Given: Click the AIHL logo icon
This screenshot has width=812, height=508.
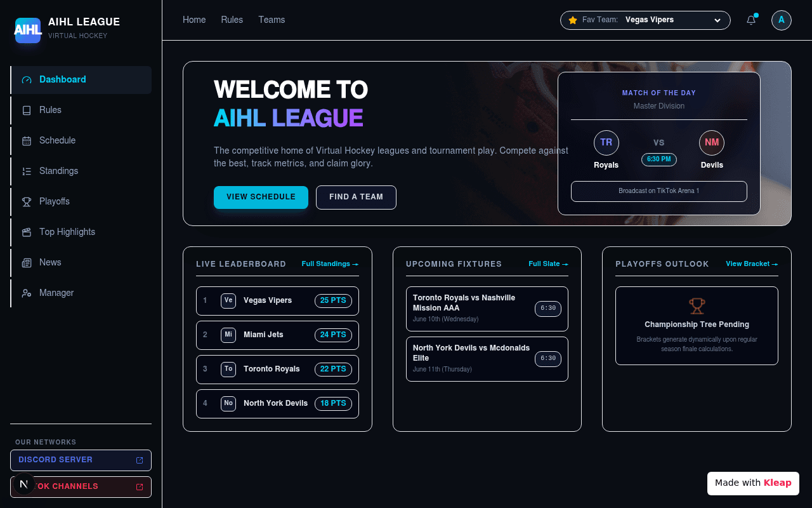Looking at the screenshot, I should [x=28, y=30].
